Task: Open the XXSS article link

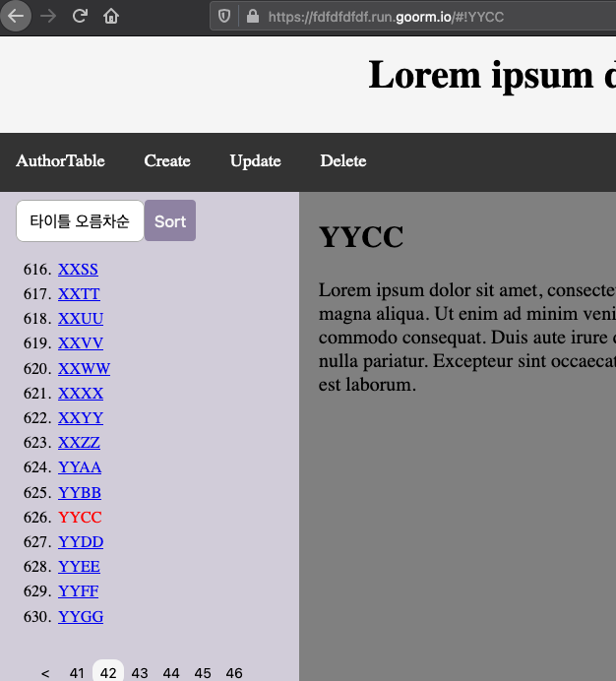Action: click(78, 270)
